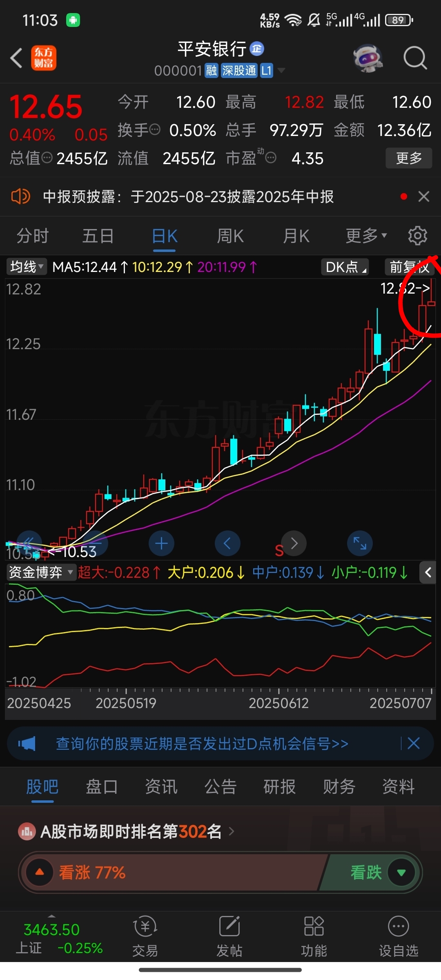The height and width of the screenshot is (980, 441).
Task: Open the 研报 tab
Action: tap(280, 786)
